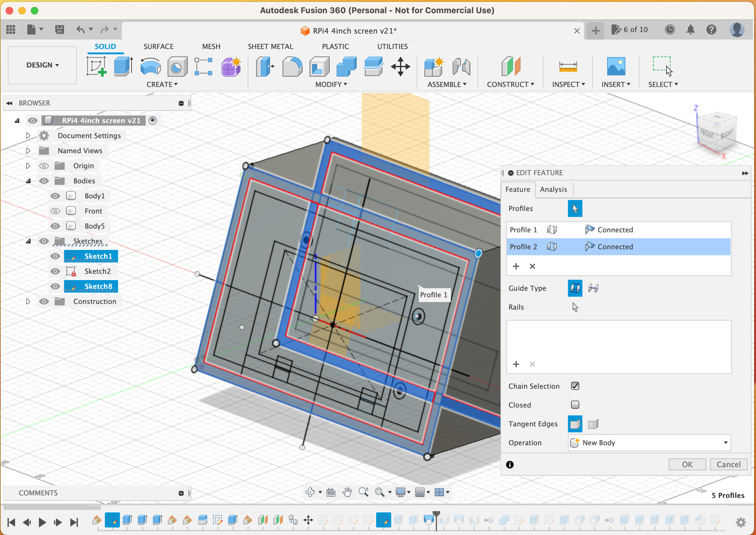Enable the Closed checkbox
Viewport: 756px width, 535px height.
tap(575, 405)
